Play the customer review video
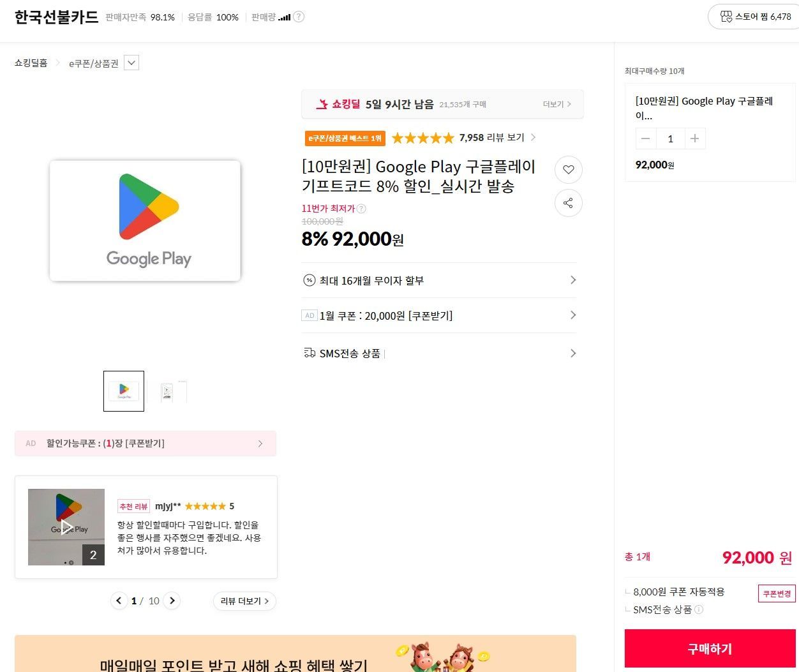 [x=66, y=526]
